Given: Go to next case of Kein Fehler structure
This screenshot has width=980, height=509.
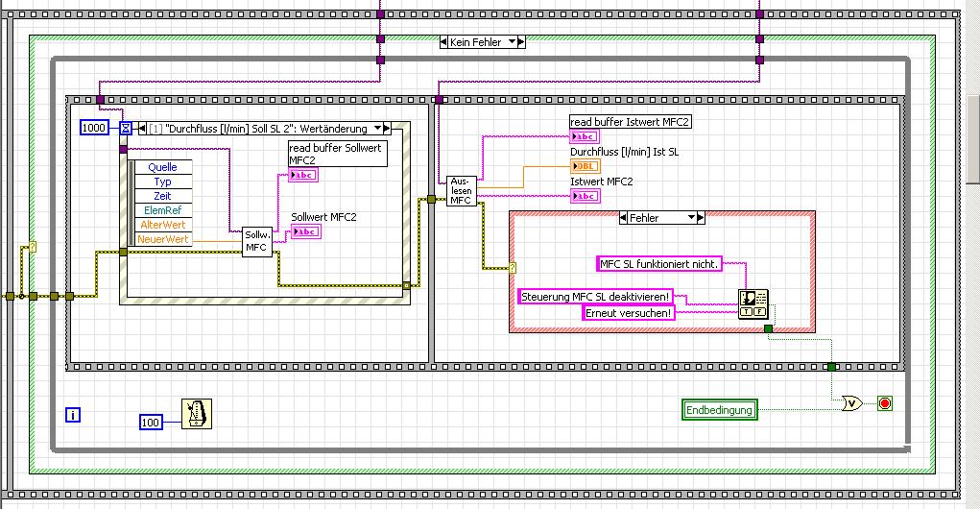Looking at the screenshot, I should point(521,42).
